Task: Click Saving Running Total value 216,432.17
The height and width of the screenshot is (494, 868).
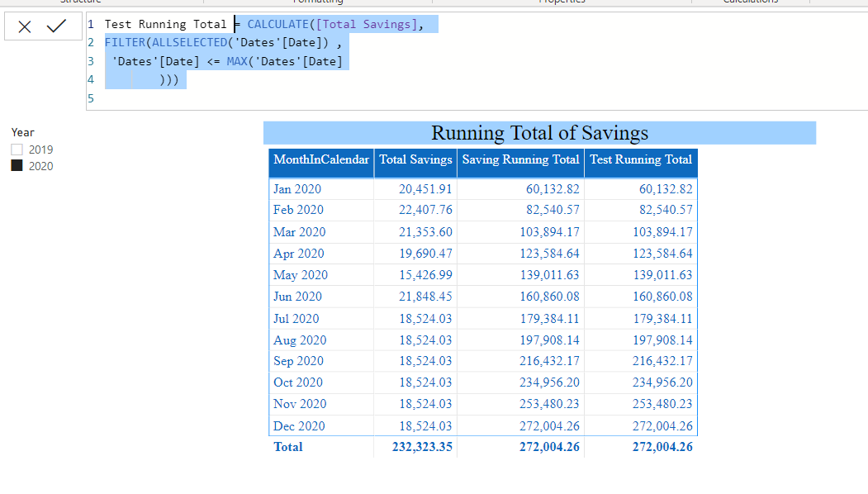Action: (x=549, y=361)
